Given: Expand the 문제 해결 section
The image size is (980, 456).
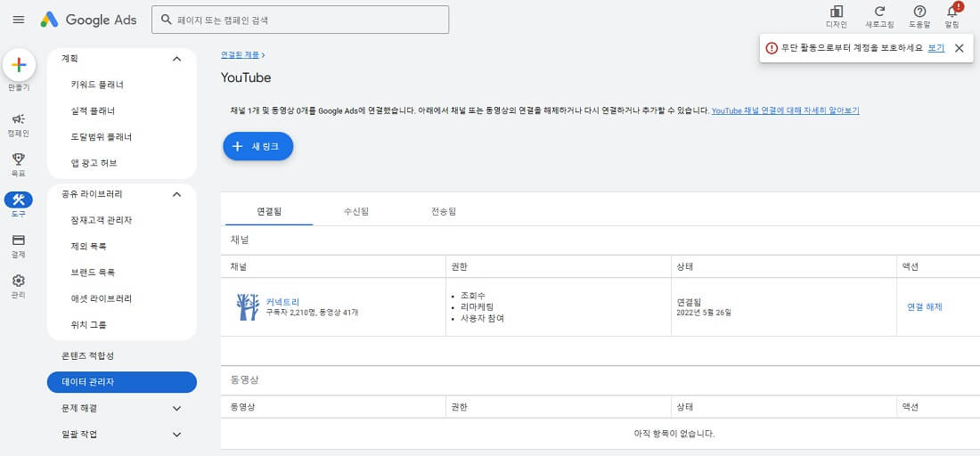Looking at the screenshot, I should (177, 409).
